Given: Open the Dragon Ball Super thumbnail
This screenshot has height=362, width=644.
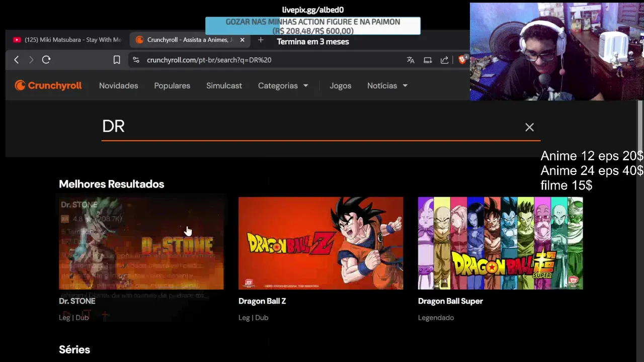Looking at the screenshot, I should [500, 243].
